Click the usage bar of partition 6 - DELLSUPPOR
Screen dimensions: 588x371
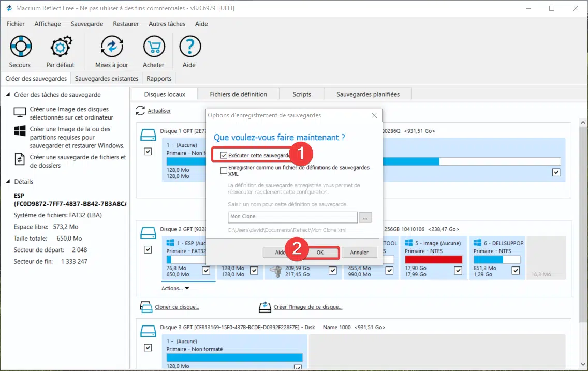point(497,259)
